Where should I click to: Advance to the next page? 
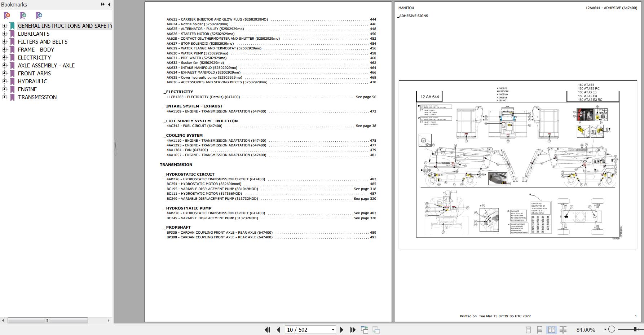tap(342, 330)
